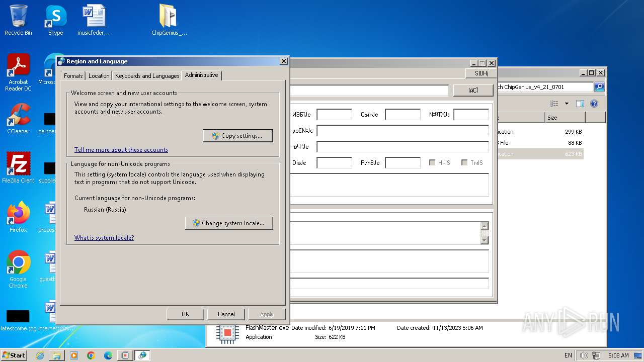The width and height of the screenshot is (644, 362).
Task: Click the FlashMaster.exe details pane icon
Action: click(x=227, y=332)
